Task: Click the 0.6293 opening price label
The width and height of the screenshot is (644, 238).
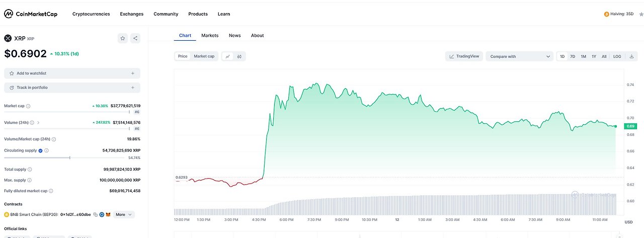Action: tap(181, 177)
